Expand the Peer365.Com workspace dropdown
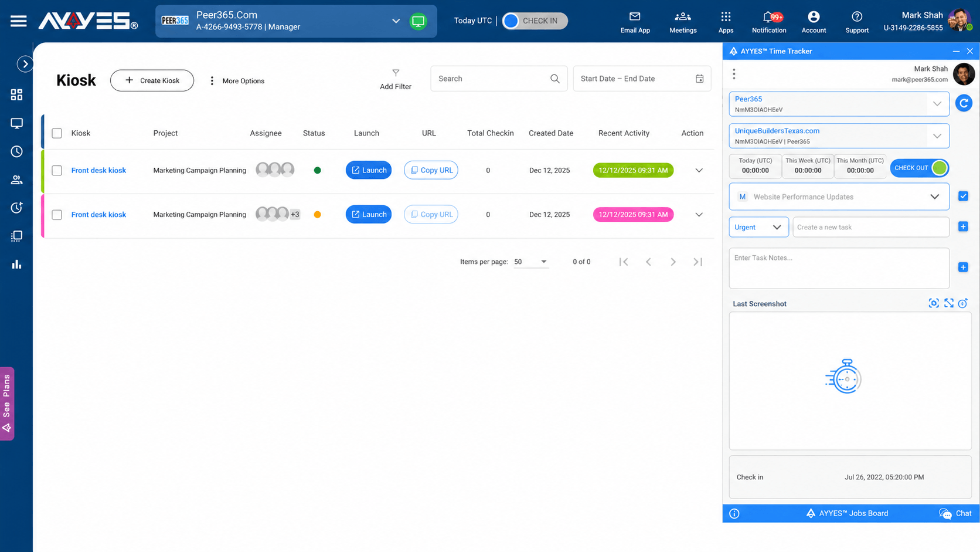 396,21
